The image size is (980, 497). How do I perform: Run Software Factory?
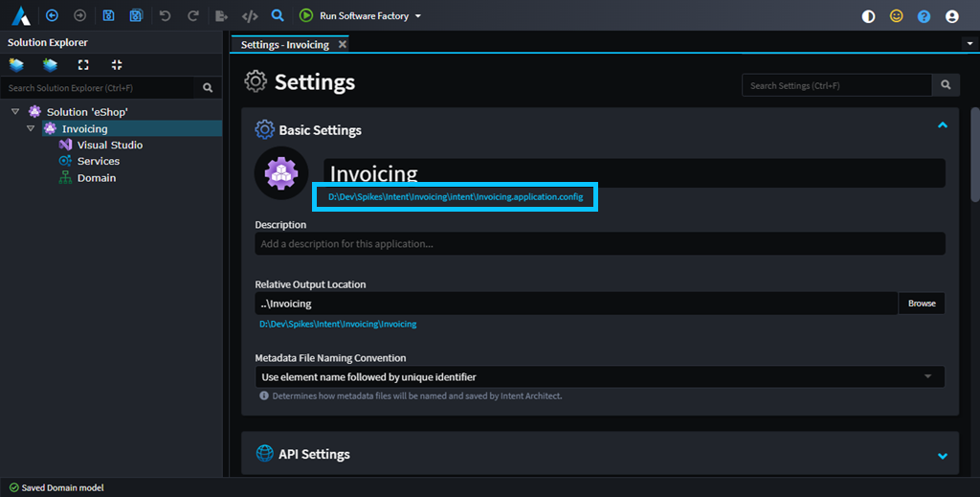364,15
